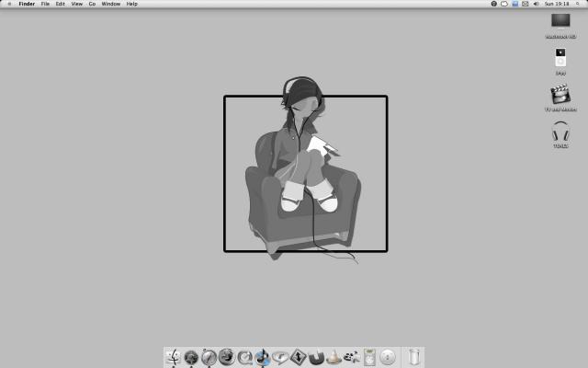The width and height of the screenshot is (588, 368).
Task: Open the Trash in the Dock
Action: click(414, 357)
